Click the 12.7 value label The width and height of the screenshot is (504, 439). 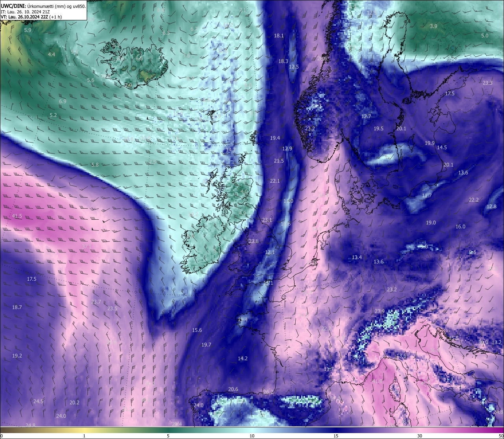[366, 116]
